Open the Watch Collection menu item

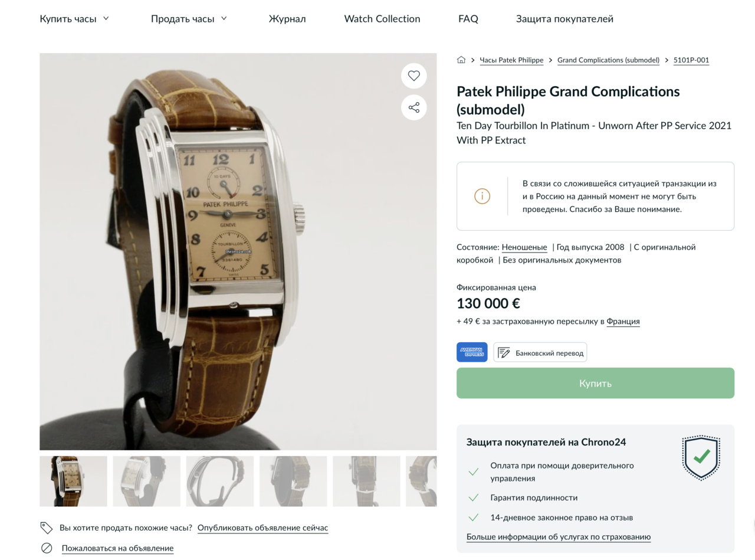coord(382,19)
